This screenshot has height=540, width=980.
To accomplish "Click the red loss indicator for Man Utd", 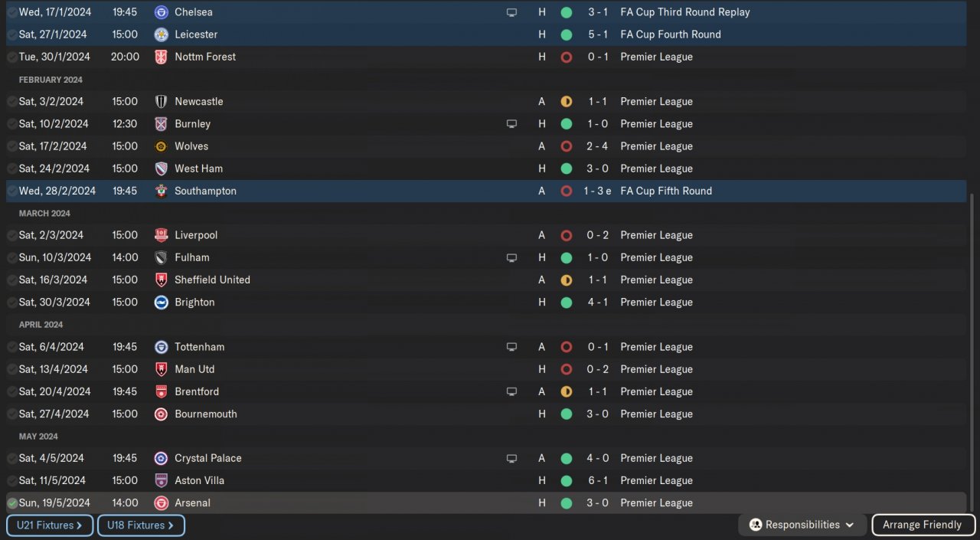I will (567, 369).
